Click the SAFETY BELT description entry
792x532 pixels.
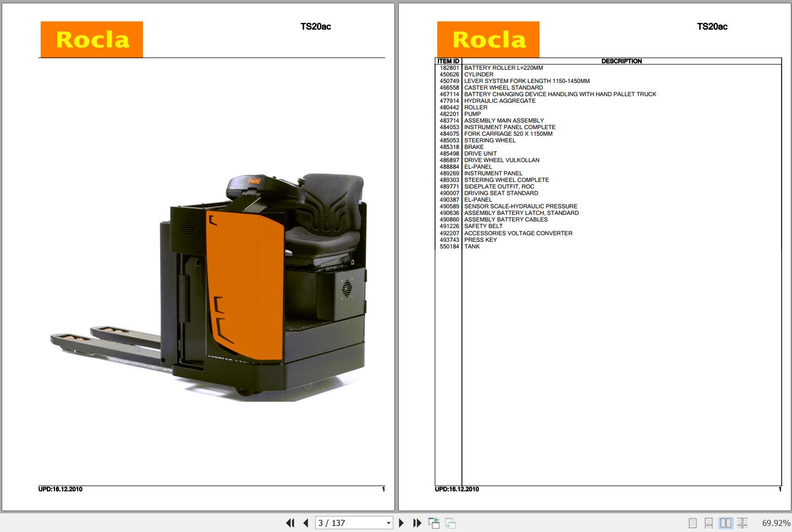point(483,226)
